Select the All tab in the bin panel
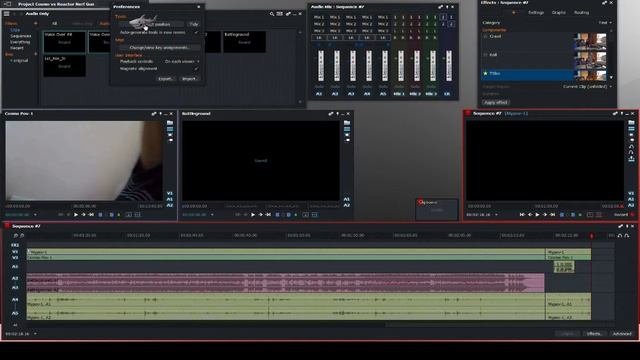The image size is (640, 360). [54, 24]
